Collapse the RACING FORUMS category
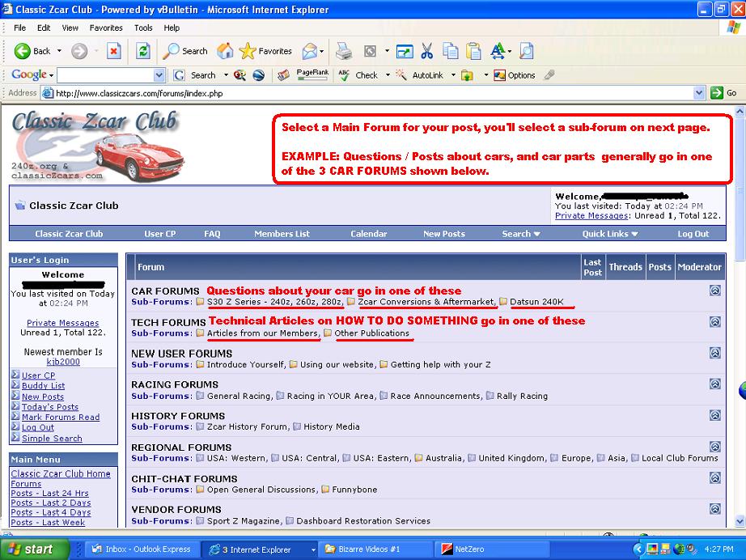746x560 pixels. pos(715,384)
